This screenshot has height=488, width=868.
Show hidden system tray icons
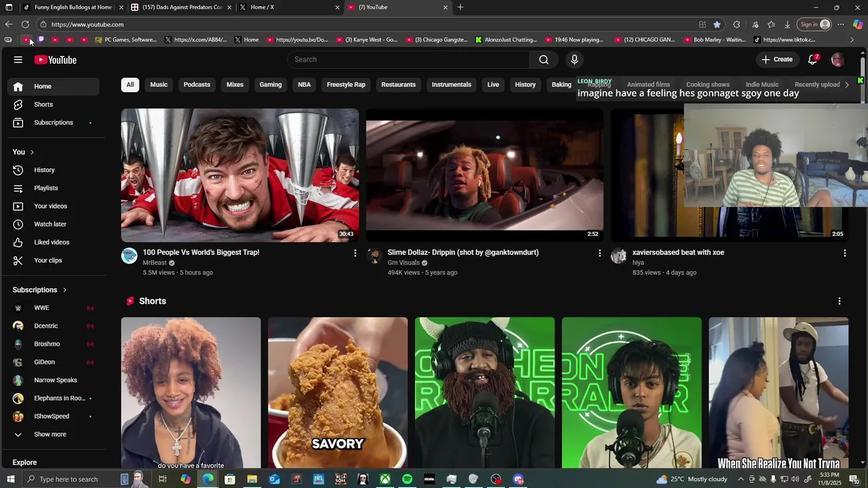741,479
